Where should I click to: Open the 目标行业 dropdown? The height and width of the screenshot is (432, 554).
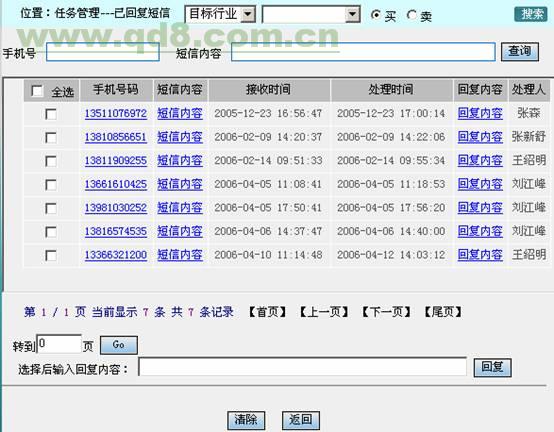220,14
